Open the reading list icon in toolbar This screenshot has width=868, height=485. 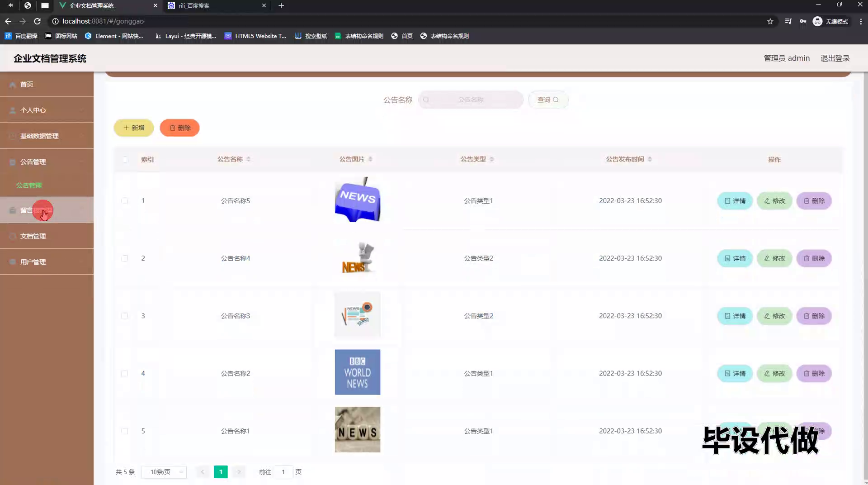pos(788,21)
